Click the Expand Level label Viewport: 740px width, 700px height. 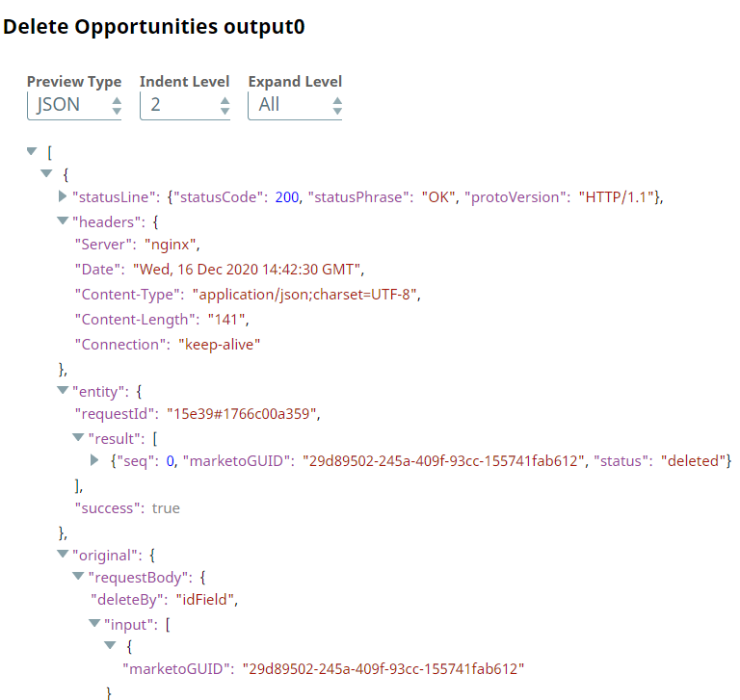295,82
